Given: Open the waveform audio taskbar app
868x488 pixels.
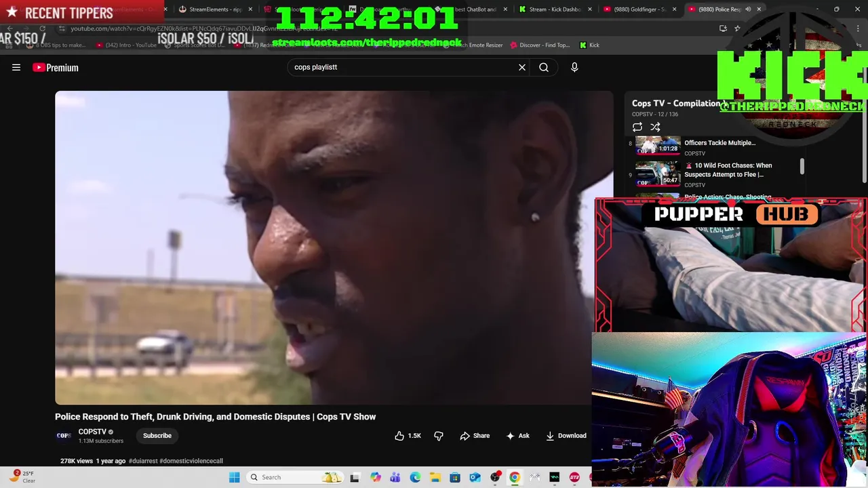Looking at the screenshot, I should (x=555, y=477).
